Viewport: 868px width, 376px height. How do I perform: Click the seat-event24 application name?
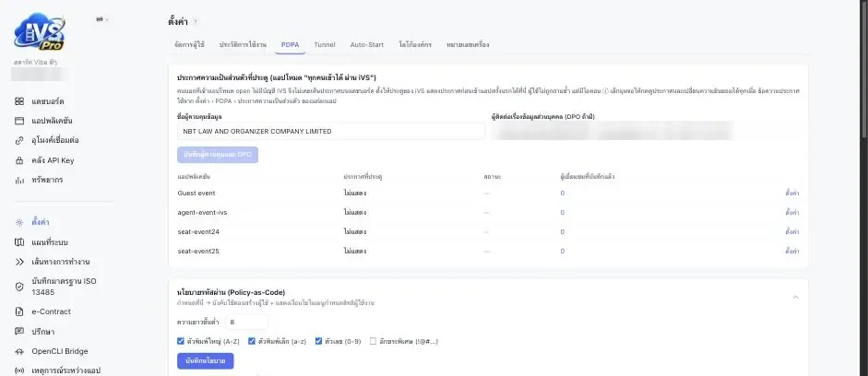(x=198, y=231)
